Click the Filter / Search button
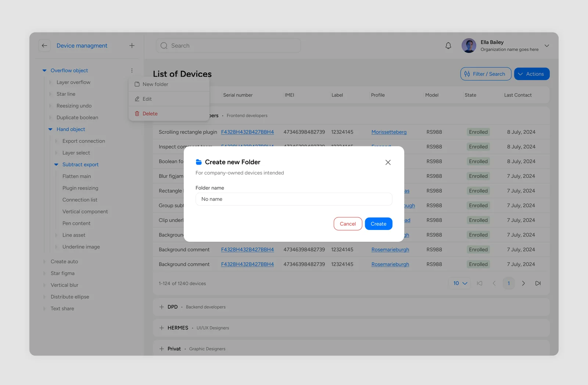Viewport: 588px width, 385px height. (x=486, y=74)
